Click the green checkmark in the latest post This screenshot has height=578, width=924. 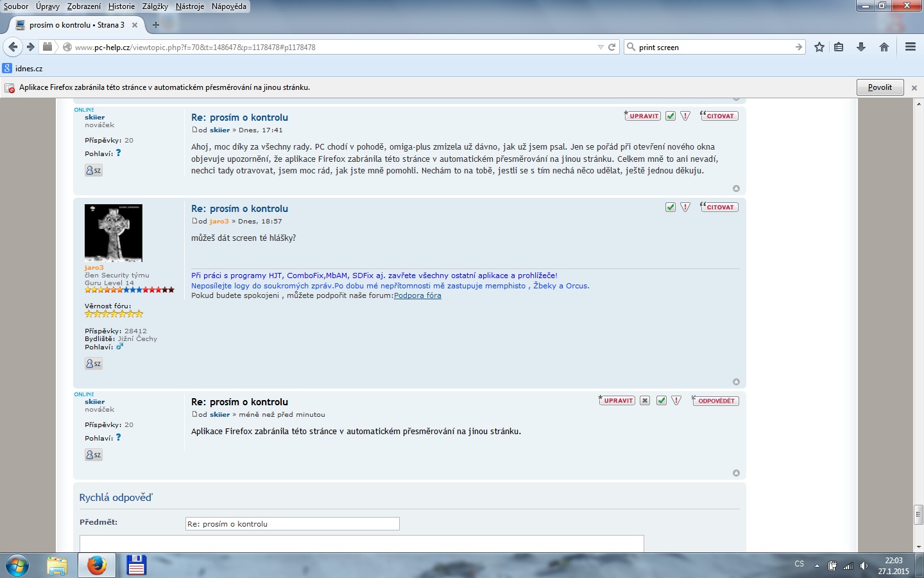(x=662, y=400)
